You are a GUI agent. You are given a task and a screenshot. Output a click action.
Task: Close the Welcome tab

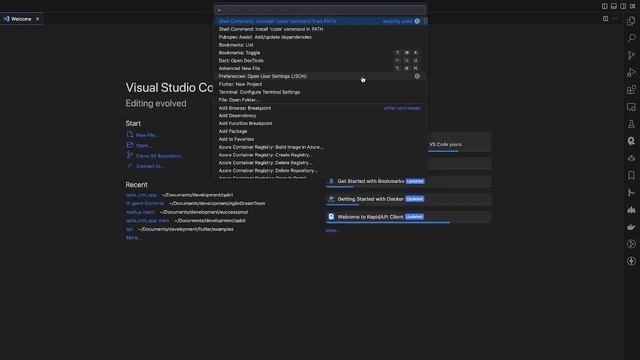(38, 19)
